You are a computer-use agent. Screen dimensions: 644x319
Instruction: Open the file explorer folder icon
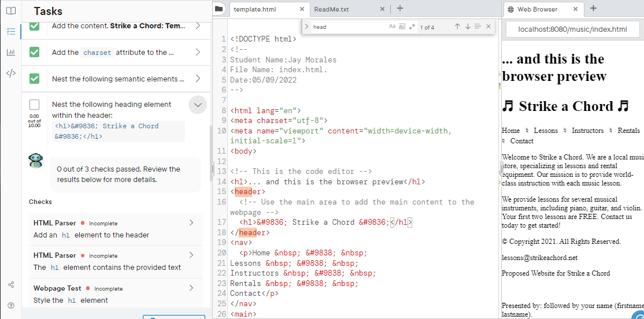(x=219, y=9)
